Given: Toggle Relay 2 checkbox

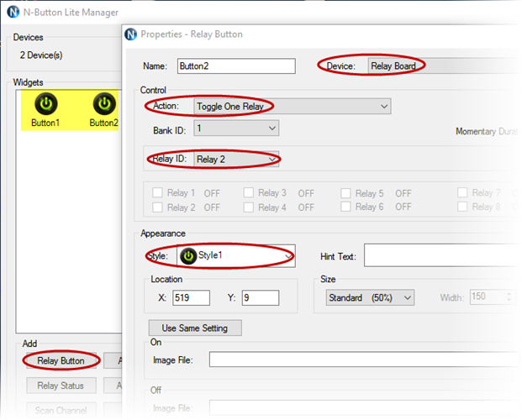Looking at the screenshot, I should click(157, 207).
